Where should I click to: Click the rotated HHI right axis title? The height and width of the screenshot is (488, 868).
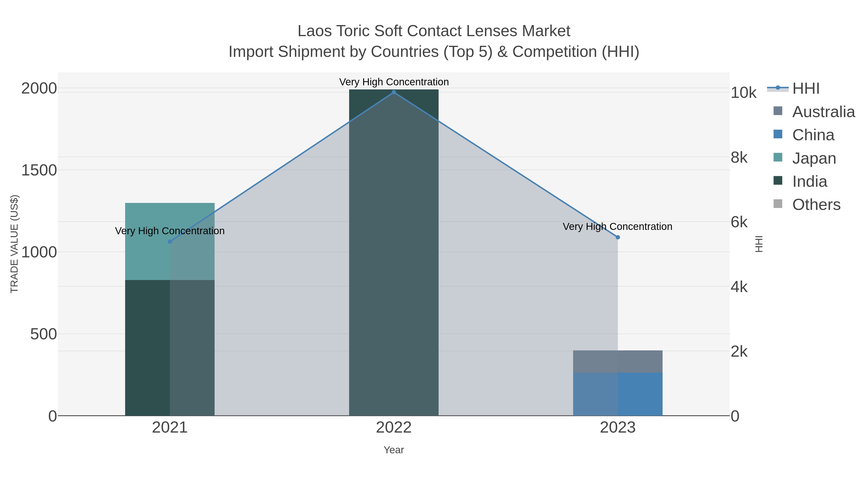[x=759, y=244]
